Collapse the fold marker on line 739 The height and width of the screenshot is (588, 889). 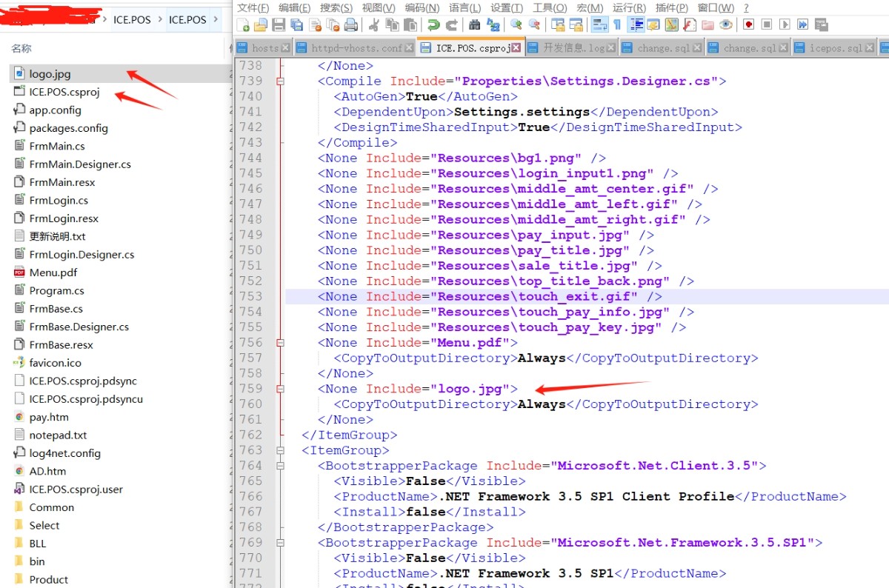280,81
